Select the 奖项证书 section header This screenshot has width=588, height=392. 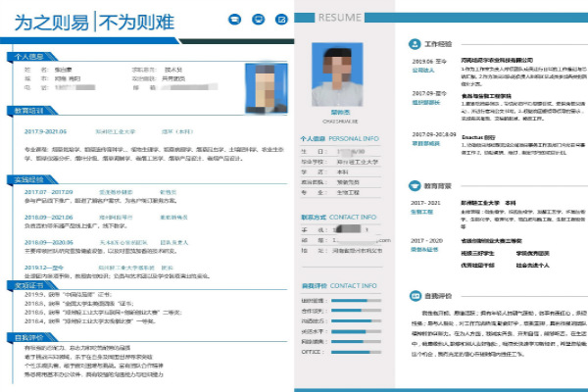(x=29, y=285)
